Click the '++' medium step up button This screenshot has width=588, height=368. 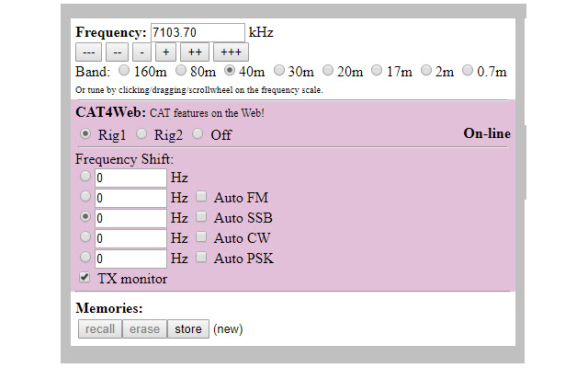point(195,52)
